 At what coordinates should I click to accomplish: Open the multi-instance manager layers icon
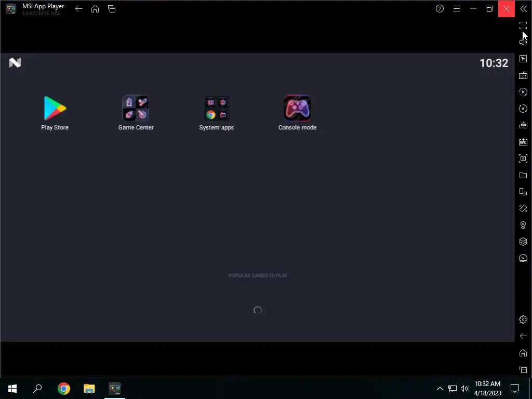[x=523, y=242]
